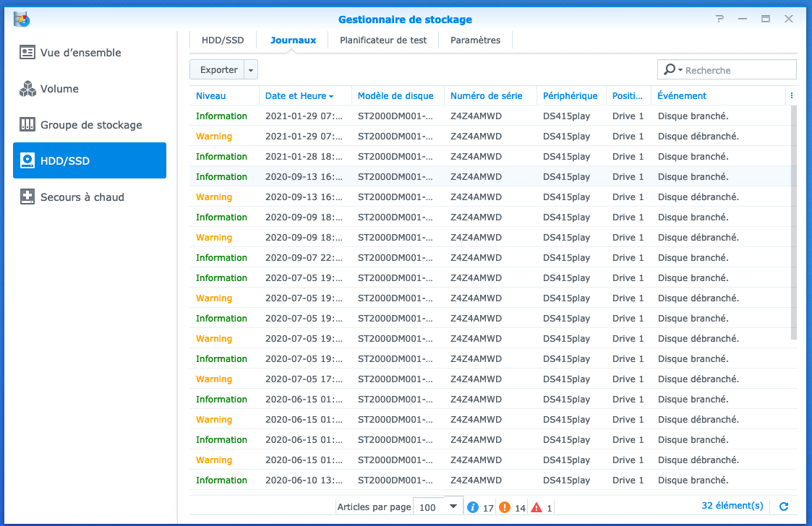This screenshot has width=812, height=526.
Task: Open the Groupe de stockage icon
Action: point(27,125)
